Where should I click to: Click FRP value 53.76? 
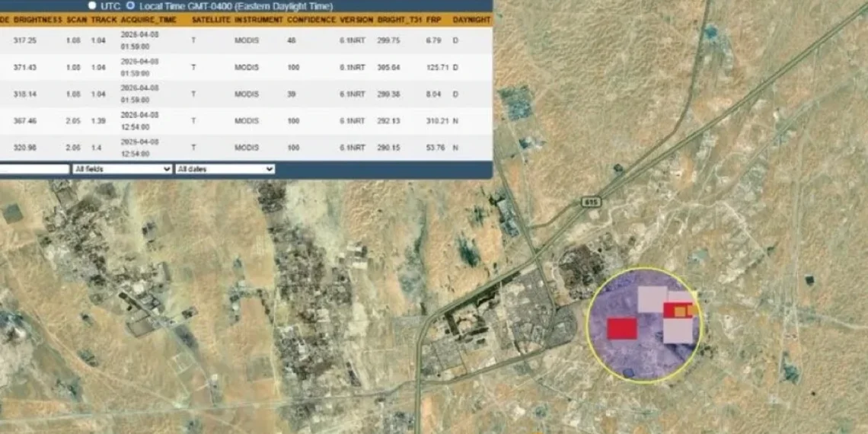435,148
